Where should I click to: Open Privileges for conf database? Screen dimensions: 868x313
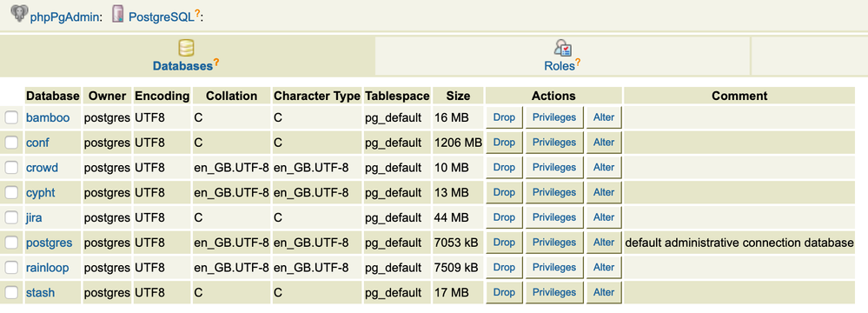point(554,143)
